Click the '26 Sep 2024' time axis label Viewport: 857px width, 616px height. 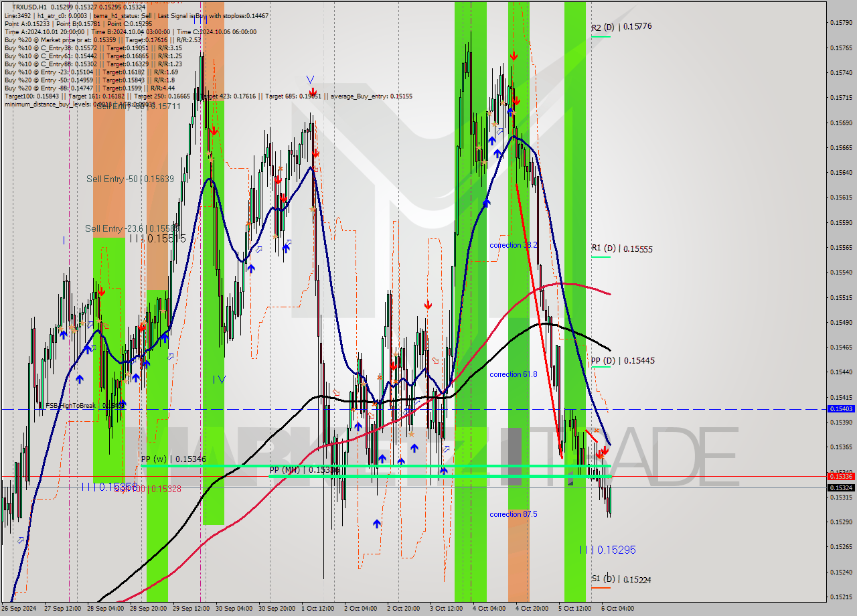tap(19, 609)
